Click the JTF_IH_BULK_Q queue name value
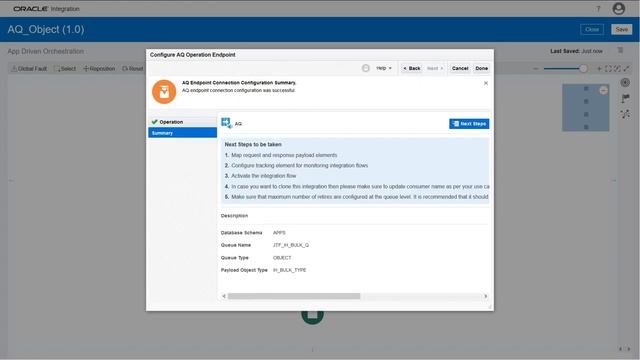Screen dimensions: 640x360 click(x=291, y=245)
